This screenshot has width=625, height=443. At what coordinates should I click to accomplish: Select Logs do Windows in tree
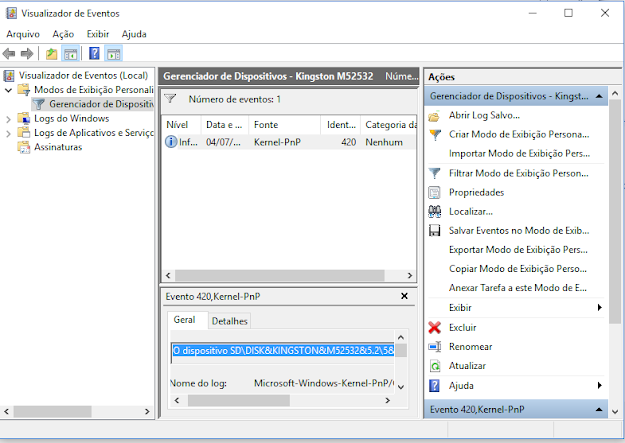(72, 119)
